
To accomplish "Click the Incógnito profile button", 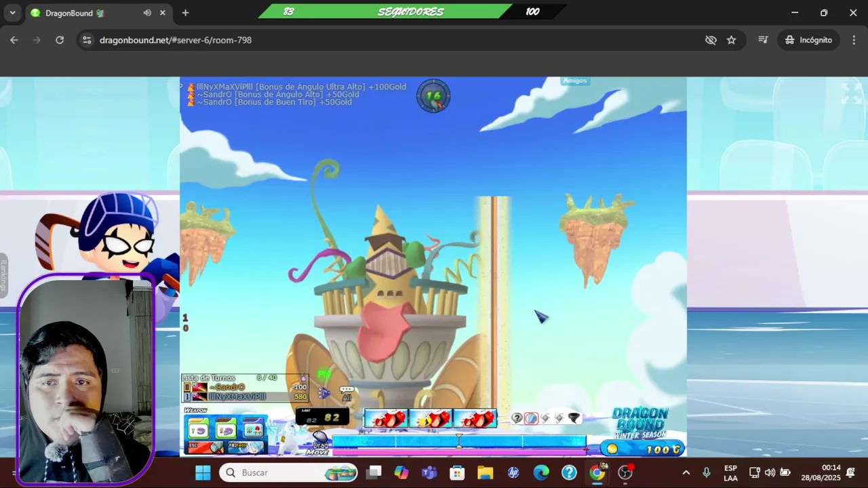I will (808, 40).
